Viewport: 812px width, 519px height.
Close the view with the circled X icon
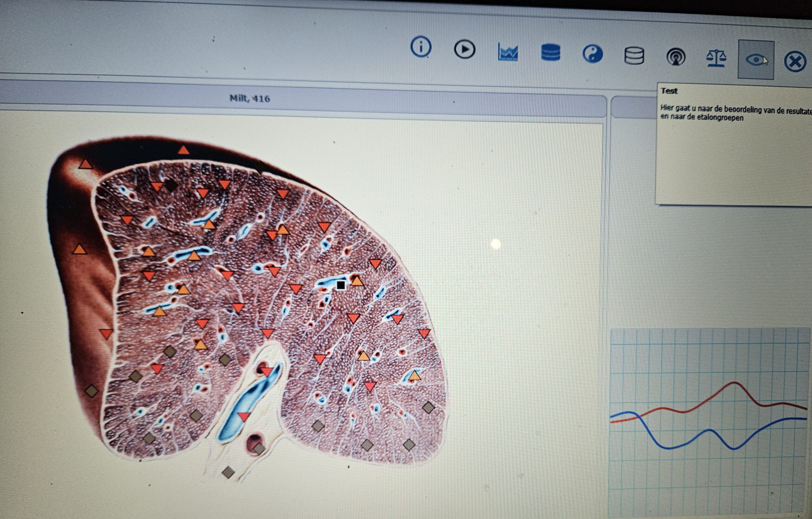795,61
